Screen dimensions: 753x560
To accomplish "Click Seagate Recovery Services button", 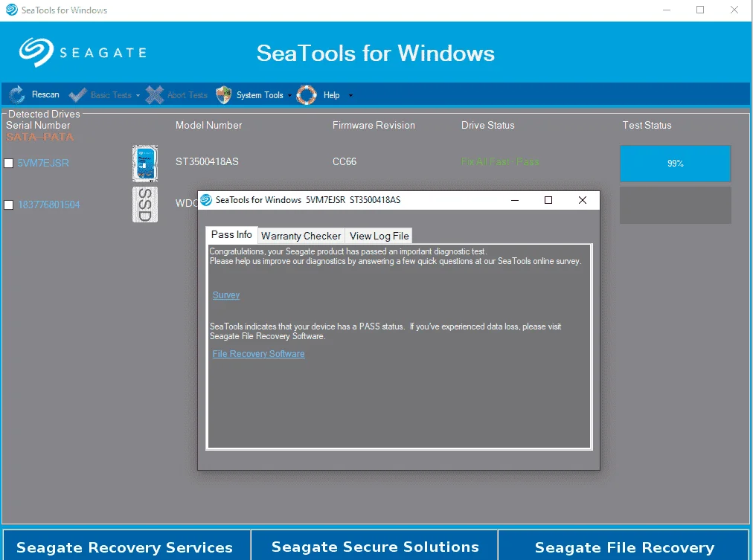I will [126, 545].
